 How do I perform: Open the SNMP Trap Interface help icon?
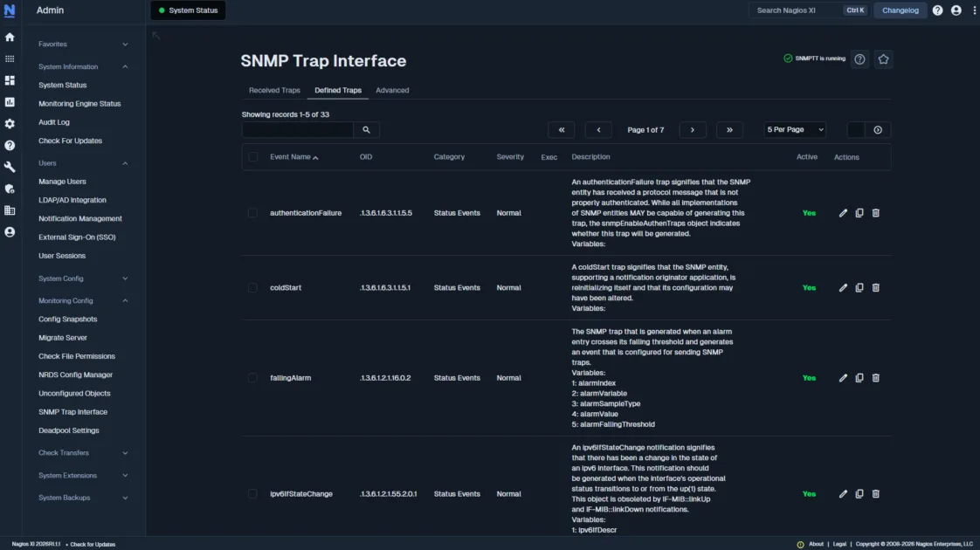tap(859, 59)
